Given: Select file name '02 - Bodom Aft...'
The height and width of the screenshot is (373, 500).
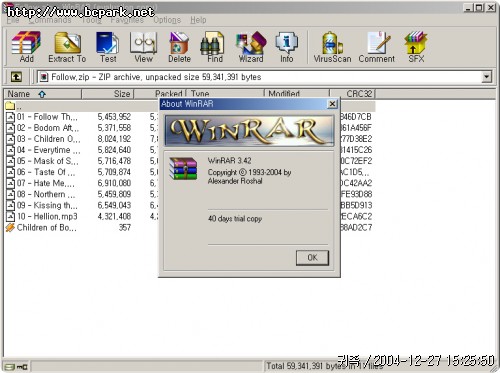Looking at the screenshot, I should click(48, 128).
